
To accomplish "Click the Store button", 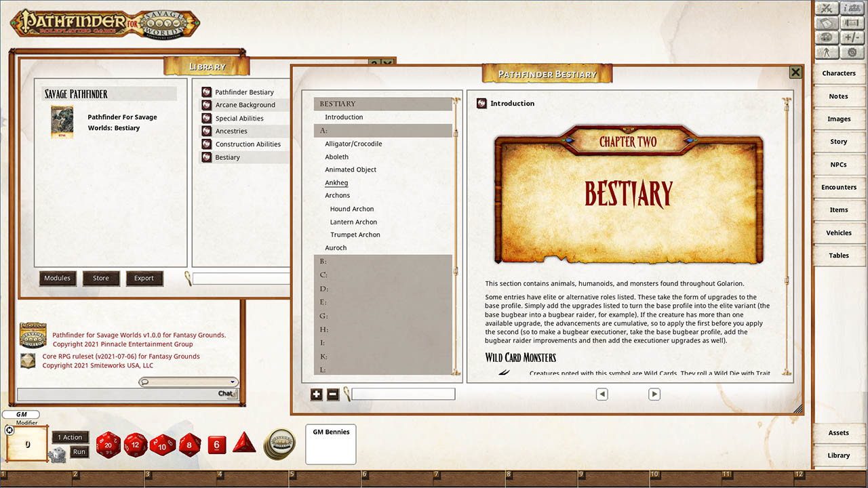I will tap(101, 278).
